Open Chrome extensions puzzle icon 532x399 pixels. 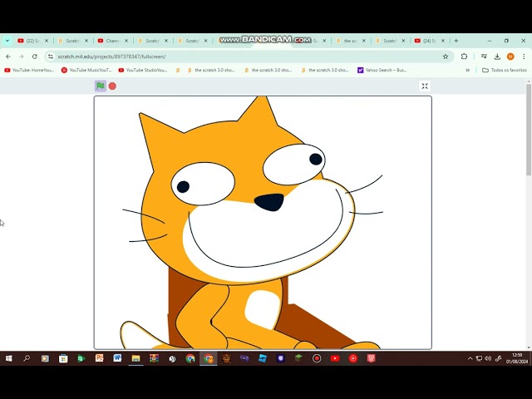tap(464, 57)
